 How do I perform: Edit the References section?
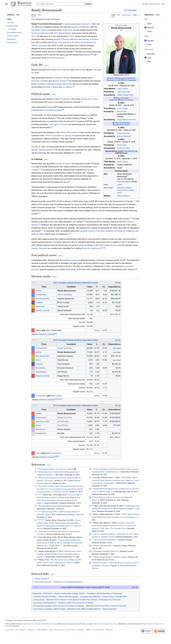pyautogui.click(x=49, y=465)
